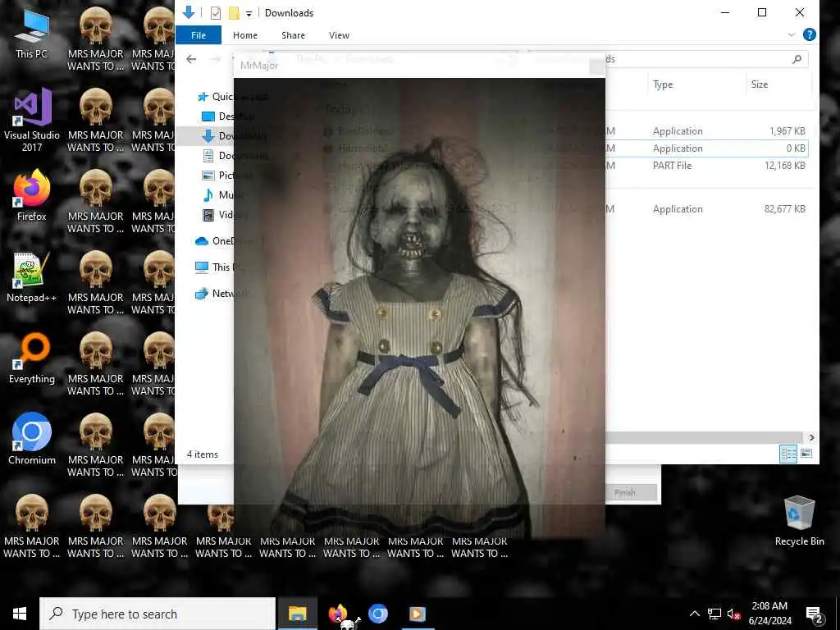Image resolution: width=840 pixels, height=630 pixels.
Task: Open Firefox desktop shortcut
Action: [x=32, y=195]
